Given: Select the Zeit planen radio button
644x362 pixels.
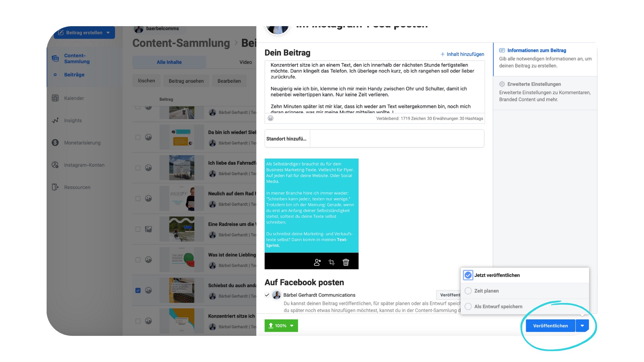Looking at the screenshot, I should click(468, 291).
